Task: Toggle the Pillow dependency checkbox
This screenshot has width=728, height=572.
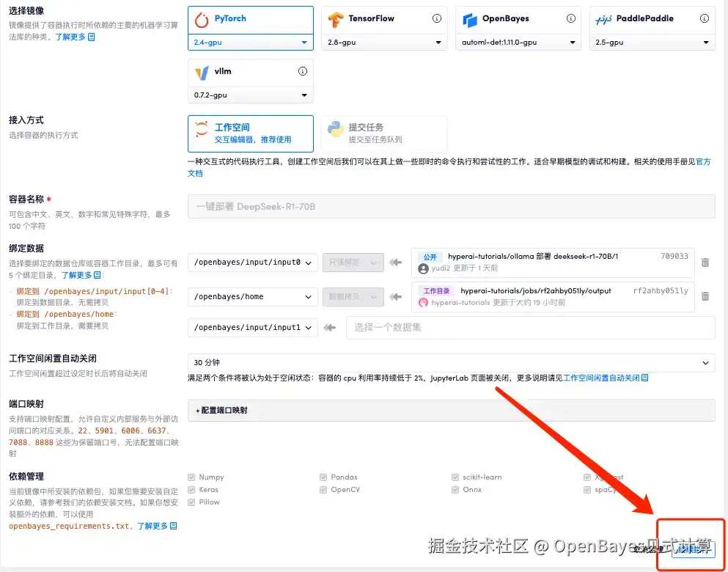Action: (191, 502)
